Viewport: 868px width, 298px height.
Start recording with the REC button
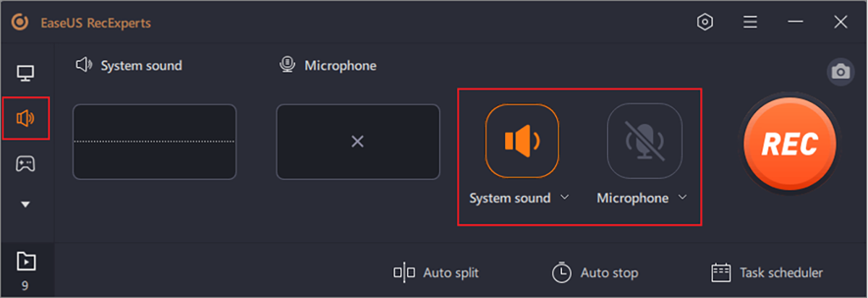789,142
